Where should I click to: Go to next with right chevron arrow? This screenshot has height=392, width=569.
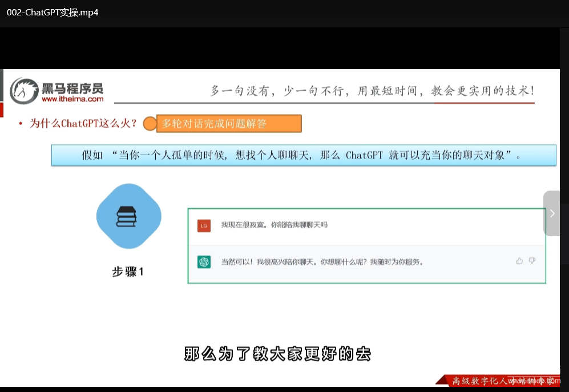click(552, 213)
